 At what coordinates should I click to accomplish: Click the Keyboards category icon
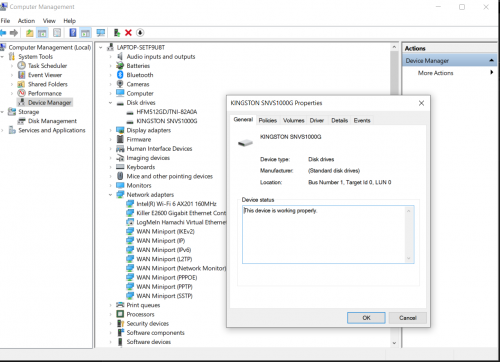[x=120, y=167]
